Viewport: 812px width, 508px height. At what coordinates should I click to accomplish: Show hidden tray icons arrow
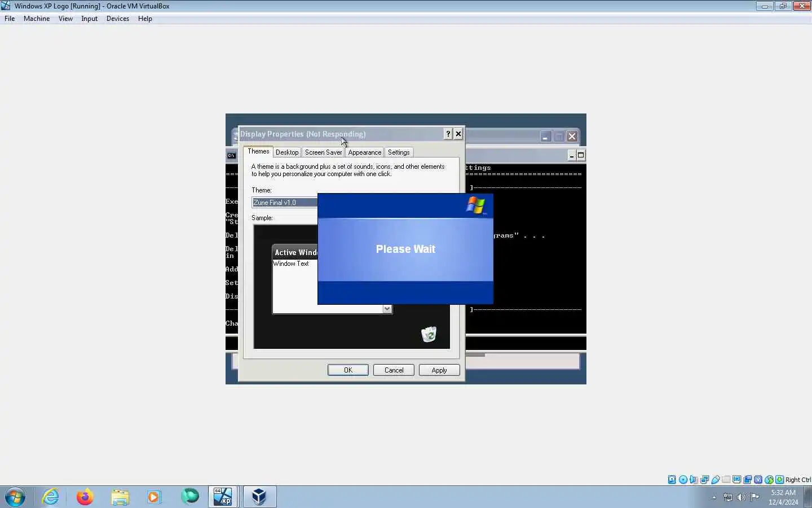tap(714, 497)
